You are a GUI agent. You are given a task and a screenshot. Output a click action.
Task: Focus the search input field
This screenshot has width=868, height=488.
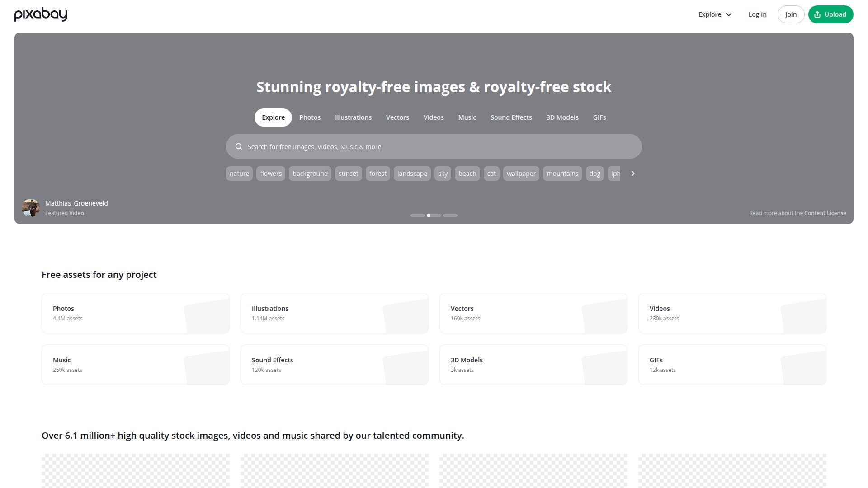(x=434, y=146)
